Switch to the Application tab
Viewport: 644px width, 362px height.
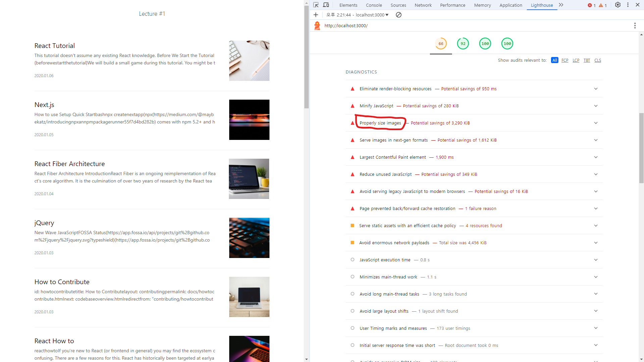511,5
